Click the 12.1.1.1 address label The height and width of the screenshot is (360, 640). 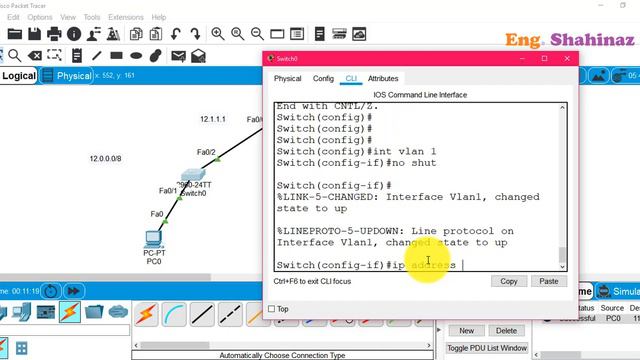pos(213,119)
